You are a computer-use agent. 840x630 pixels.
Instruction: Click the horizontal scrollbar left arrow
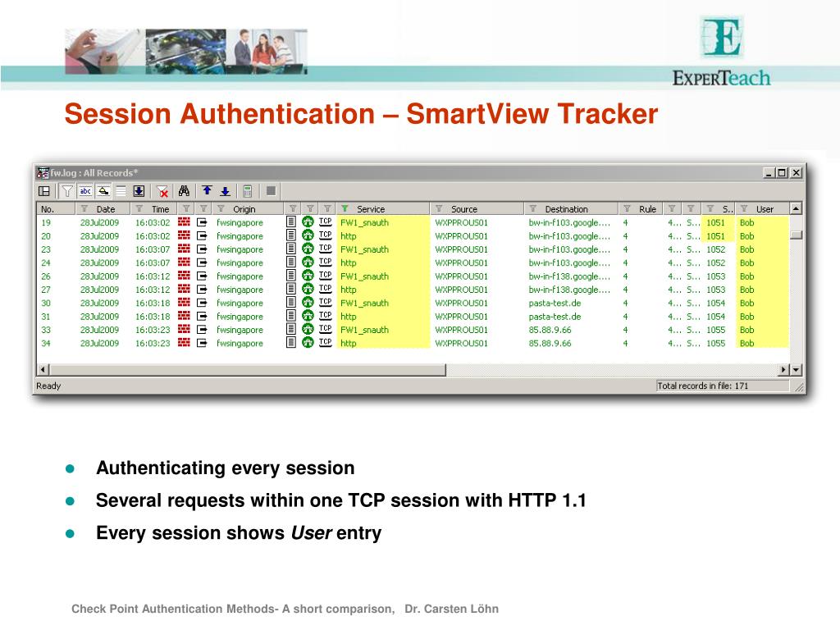click(x=43, y=370)
